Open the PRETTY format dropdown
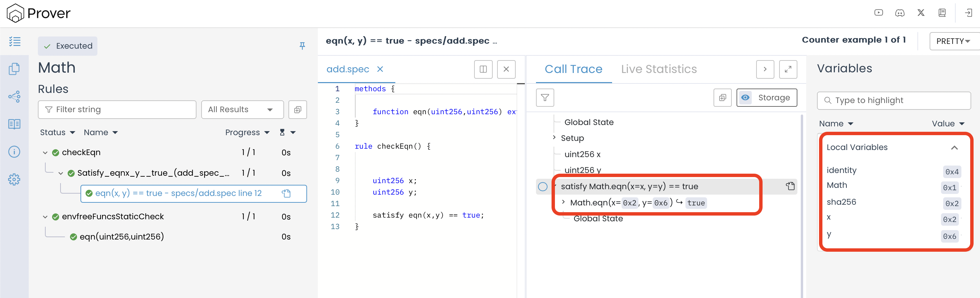 (x=954, y=41)
